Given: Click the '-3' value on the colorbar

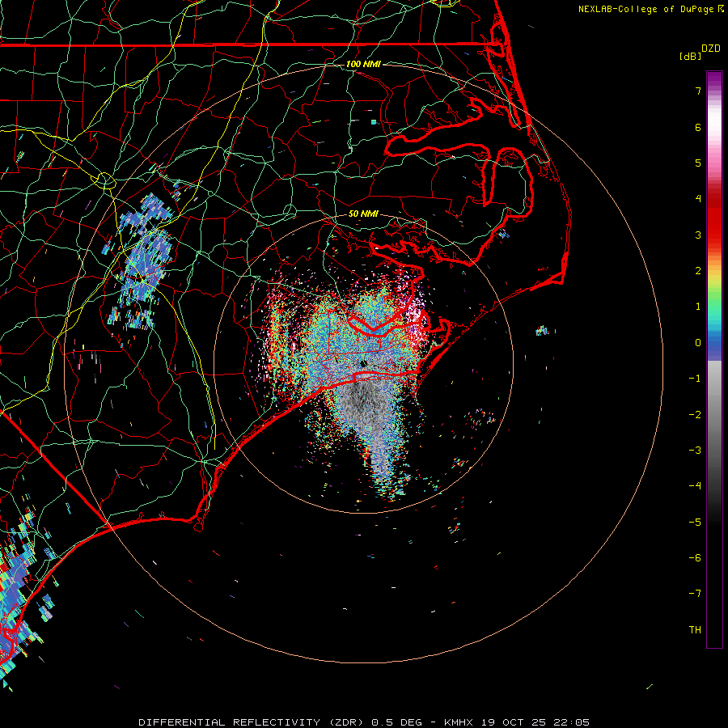Looking at the screenshot, I should click(x=695, y=451).
